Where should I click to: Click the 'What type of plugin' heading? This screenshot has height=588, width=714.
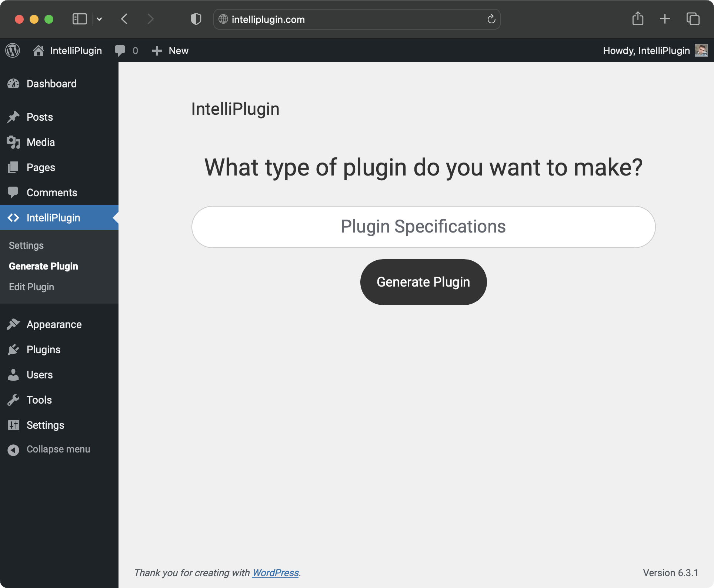coord(423,167)
